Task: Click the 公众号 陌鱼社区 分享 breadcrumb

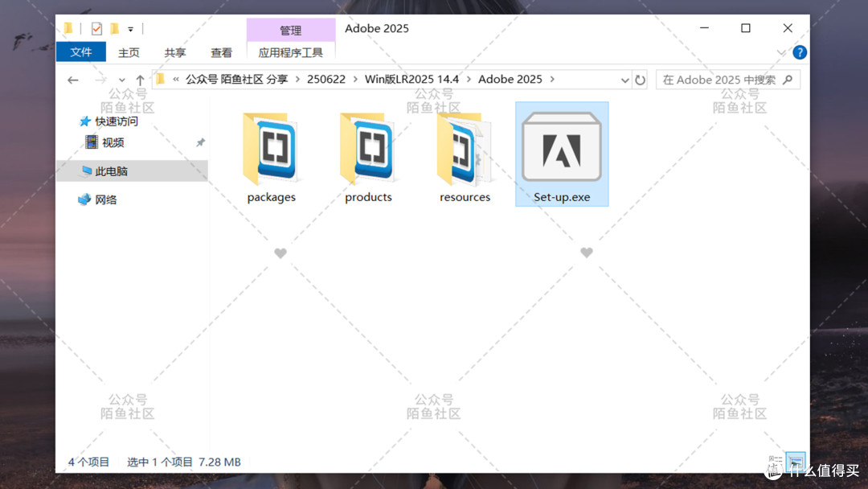Action: (x=236, y=79)
